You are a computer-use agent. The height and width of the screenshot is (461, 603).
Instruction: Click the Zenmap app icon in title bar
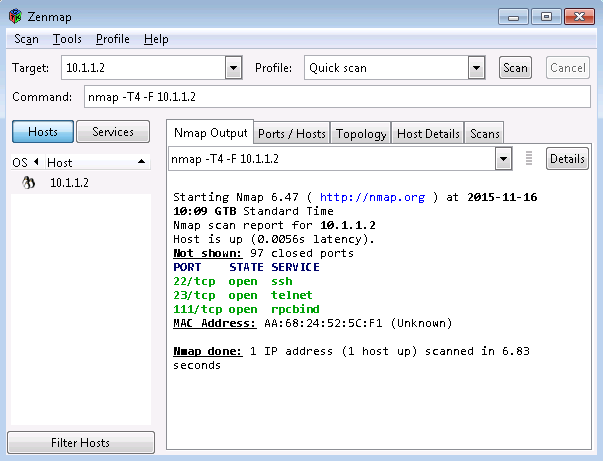16,17
